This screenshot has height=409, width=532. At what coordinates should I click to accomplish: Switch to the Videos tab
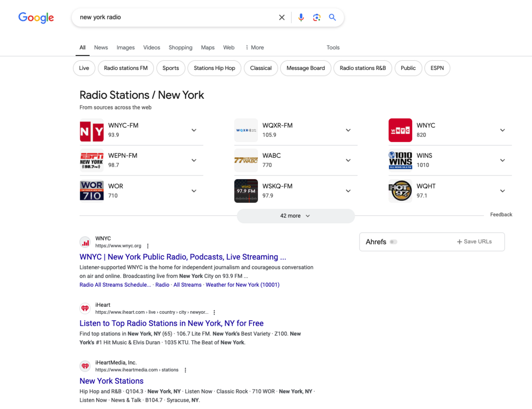(x=152, y=47)
